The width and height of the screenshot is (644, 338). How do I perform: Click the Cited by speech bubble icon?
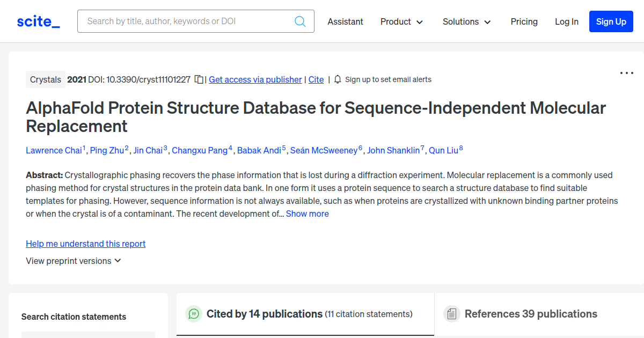pos(194,314)
